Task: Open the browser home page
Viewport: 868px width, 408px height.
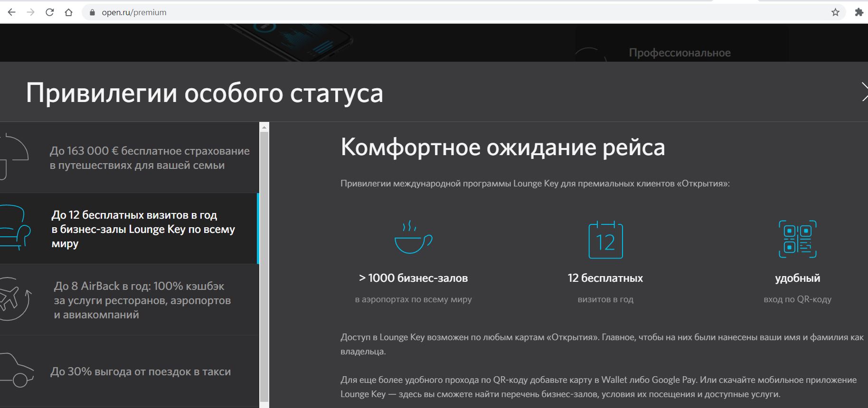Action: click(x=69, y=12)
